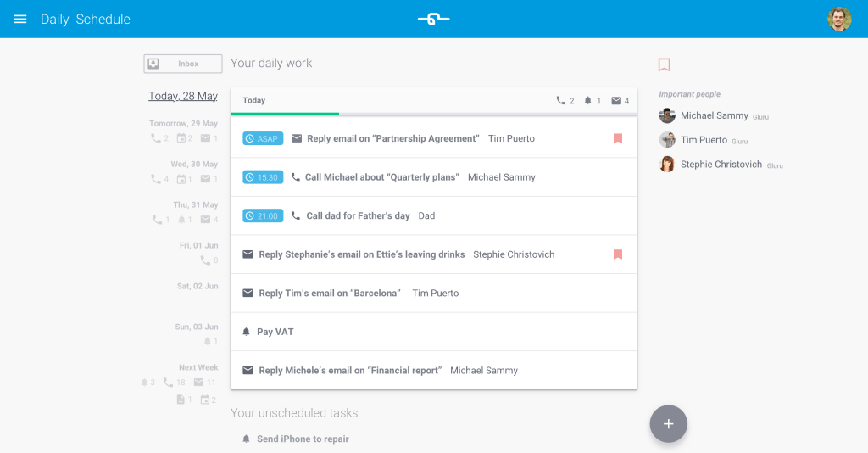This screenshot has width=868, height=453.
Task: Toggle bookmark on Ettie's leaving drinks task
Action: [x=618, y=254]
